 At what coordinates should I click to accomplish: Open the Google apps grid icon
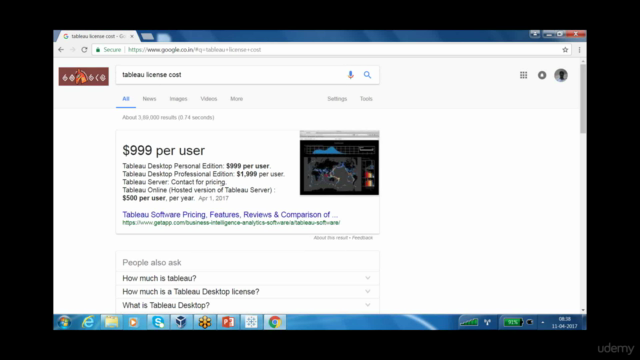point(523,75)
